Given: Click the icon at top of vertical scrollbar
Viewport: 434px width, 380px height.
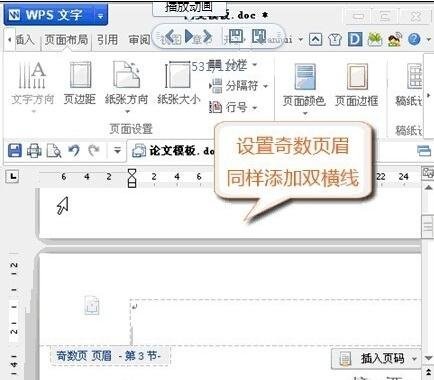Looking at the screenshot, I should click(428, 173).
